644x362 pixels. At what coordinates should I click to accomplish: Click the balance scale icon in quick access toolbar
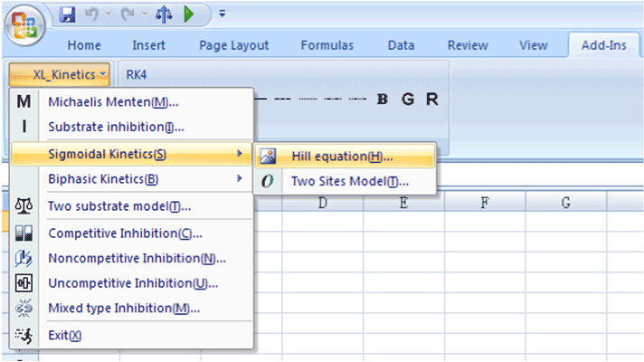tap(164, 14)
